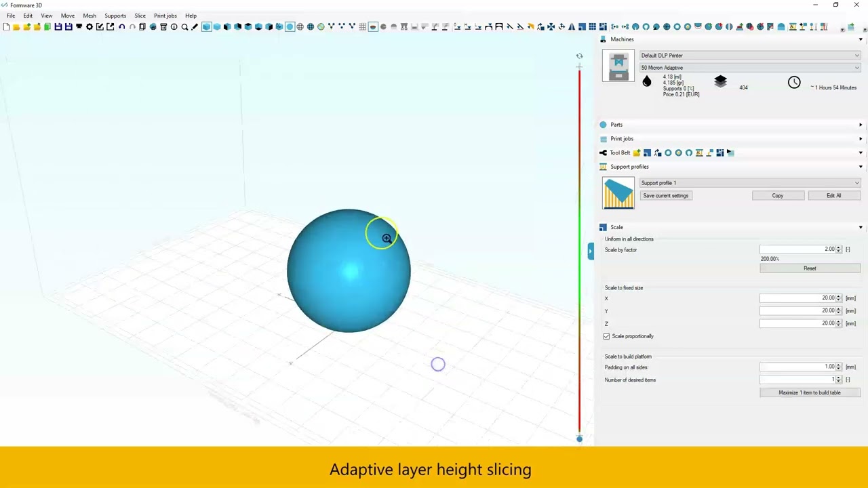Viewport: 868px width, 488px height.
Task: Click the trash delete icon in toolbar
Action: click(163, 26)
